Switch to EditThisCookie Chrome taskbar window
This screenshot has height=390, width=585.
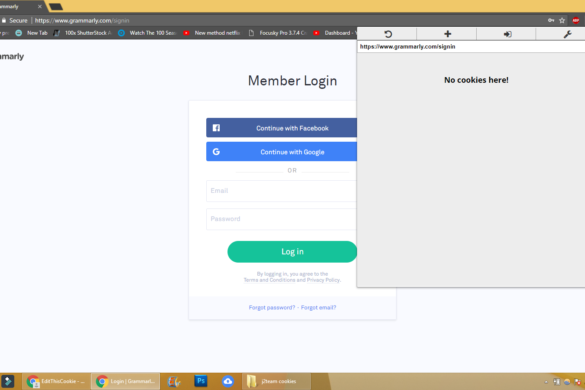56,381
